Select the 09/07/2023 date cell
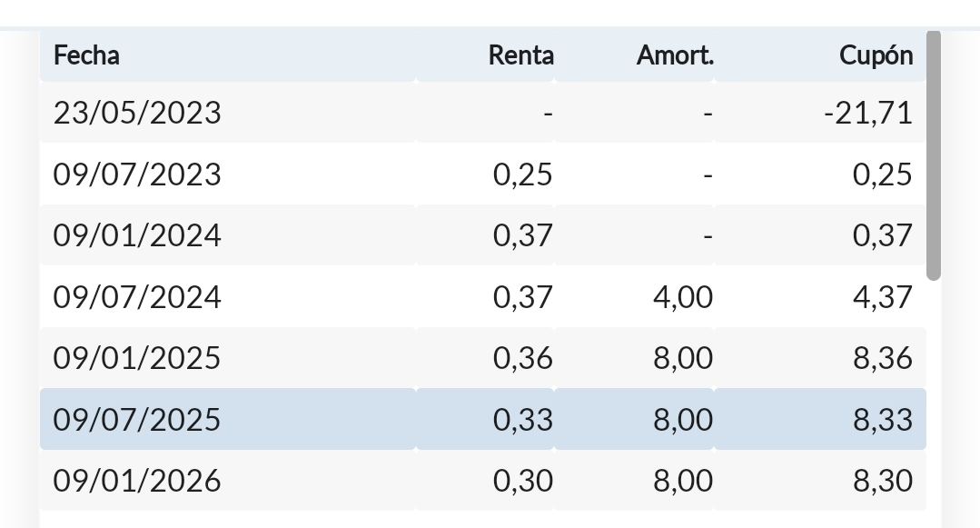 click(137, 174)
